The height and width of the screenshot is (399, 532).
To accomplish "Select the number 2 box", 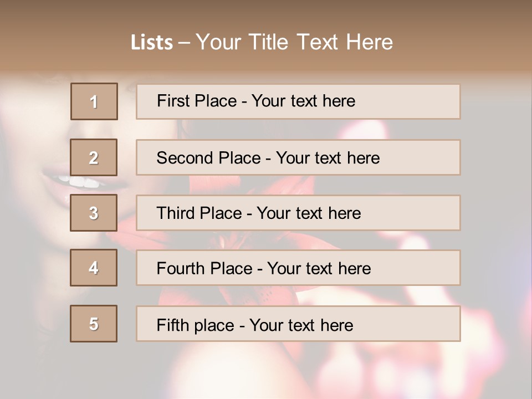I will [x=94, y=157].
